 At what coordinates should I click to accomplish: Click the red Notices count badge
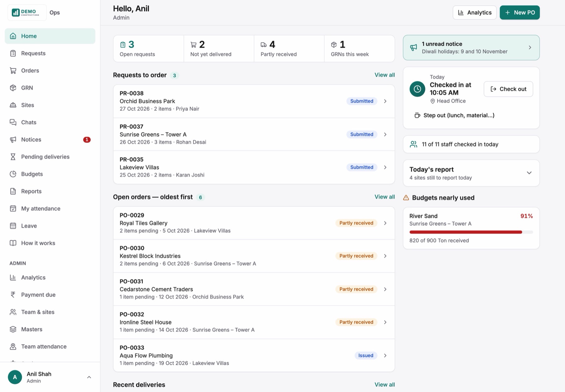87,140
